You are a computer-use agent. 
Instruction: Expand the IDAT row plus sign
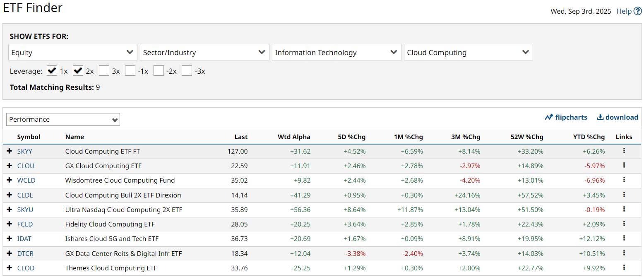coord(10,238)
